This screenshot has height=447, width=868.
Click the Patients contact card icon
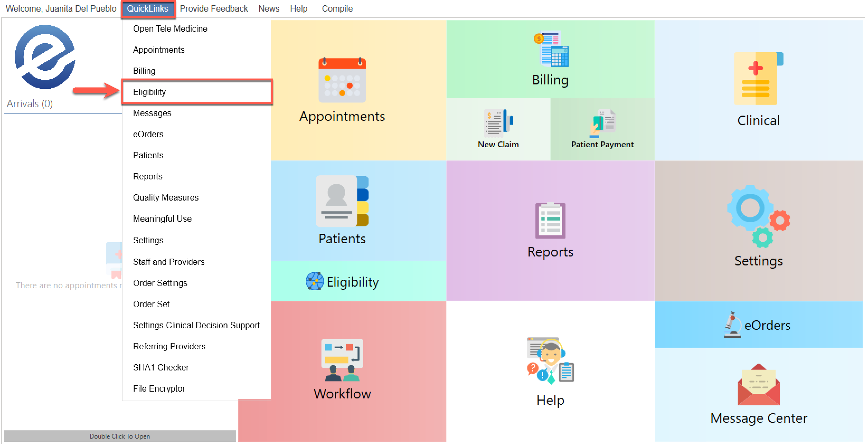[342, 201]
